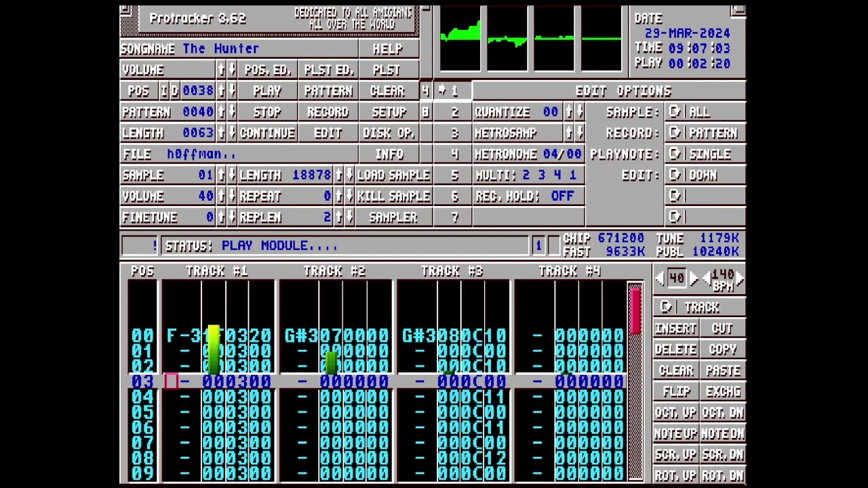Select the previous SAMPLE number with down arrow
The width and height of the screenshot is (868, 488).
[232, 175]
